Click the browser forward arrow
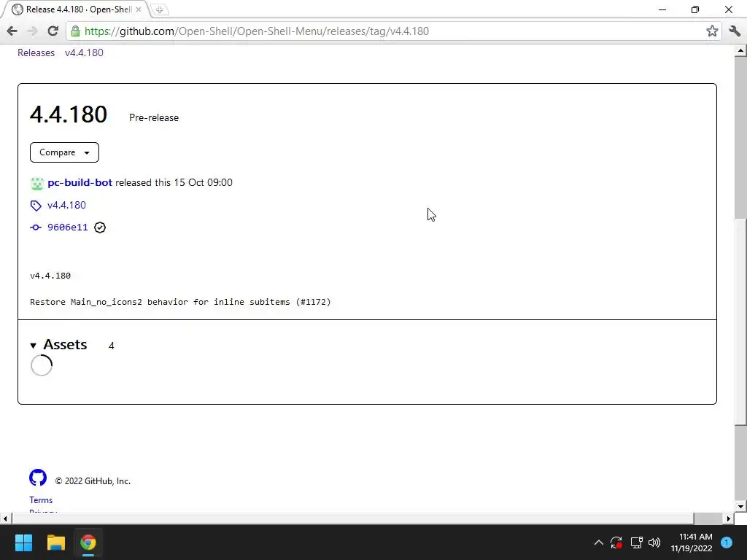This screenshot has width=747, height=560. 32,31
